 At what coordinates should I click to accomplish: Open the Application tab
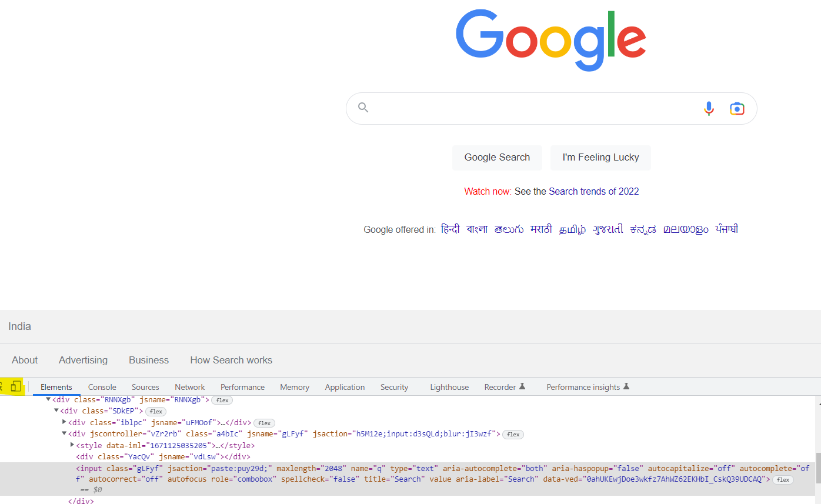(x=345, y=387)
